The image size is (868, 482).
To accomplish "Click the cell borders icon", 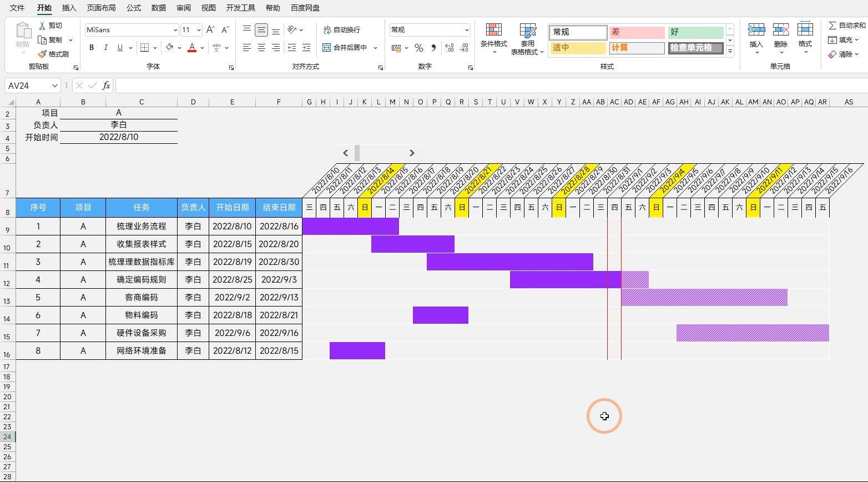I will coord(144,48).
